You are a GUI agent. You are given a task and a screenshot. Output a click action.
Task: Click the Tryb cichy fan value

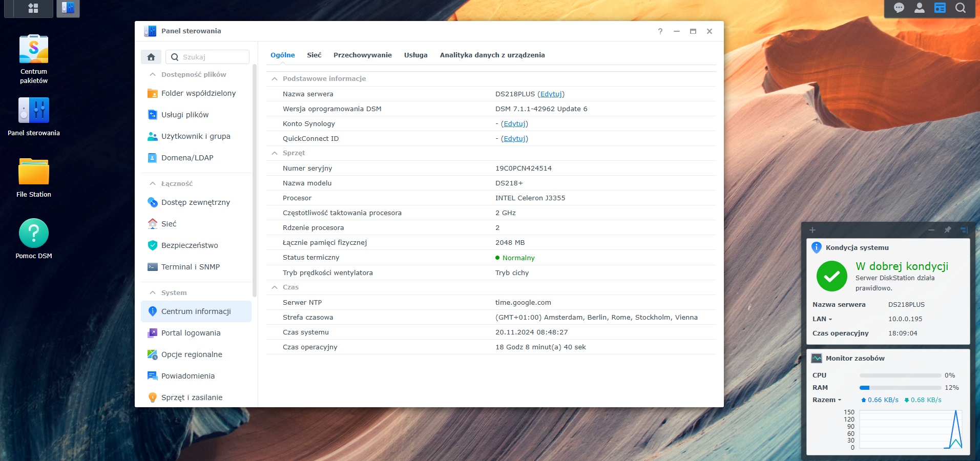(x=512, y=273)
